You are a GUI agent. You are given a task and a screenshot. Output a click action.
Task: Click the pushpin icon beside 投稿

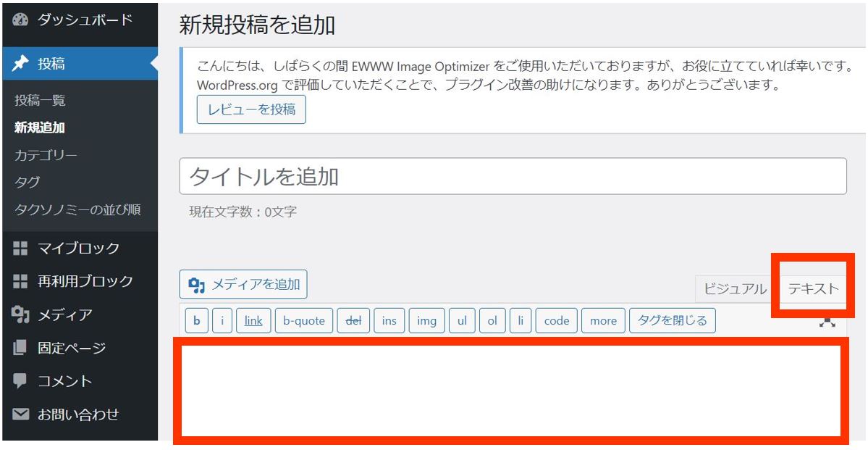coord(21,64)
